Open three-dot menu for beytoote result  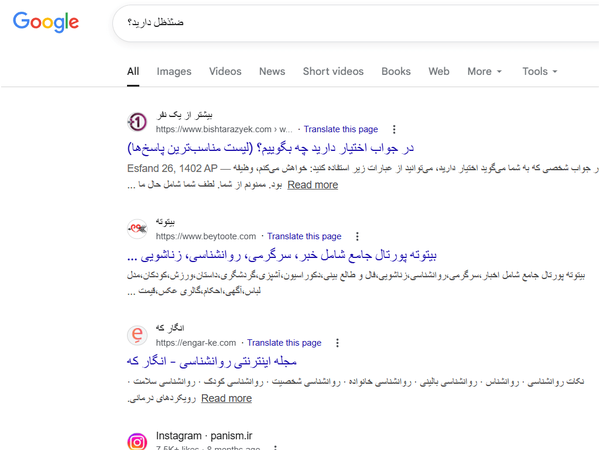tap(357, 236)
